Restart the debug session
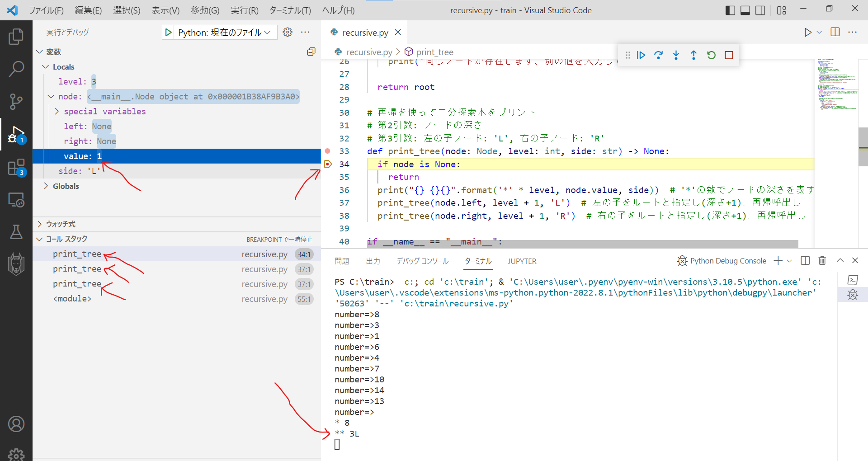The height and width of the screenshot is (461, 868). tap(711, 55)
